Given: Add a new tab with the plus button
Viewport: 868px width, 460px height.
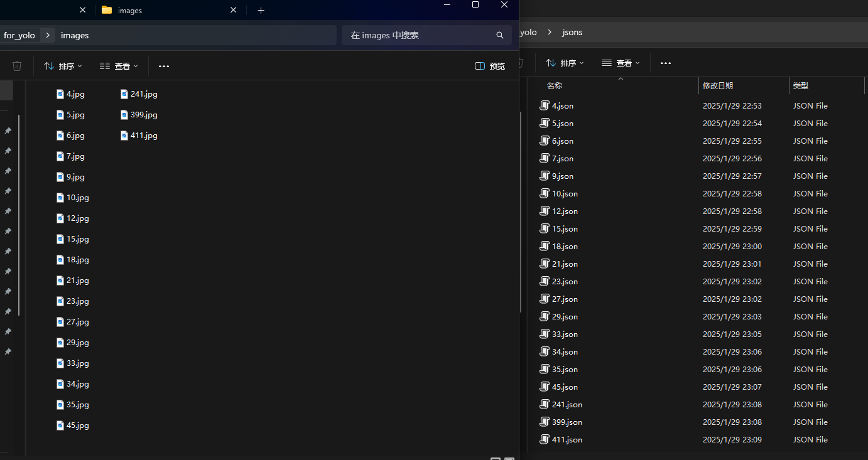Looking at the screenshot, I should tap(261, 10).
